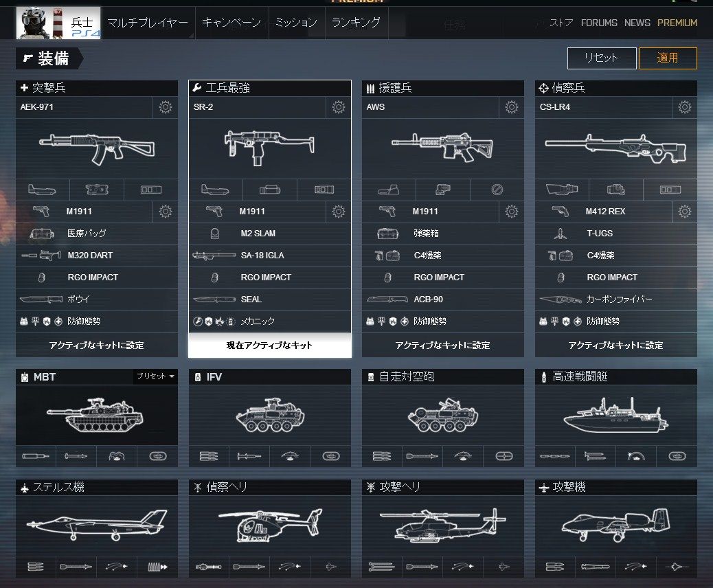Select the 医療バッグ gadget icon
The image size is (713, 588).
(x=42, y=234)
